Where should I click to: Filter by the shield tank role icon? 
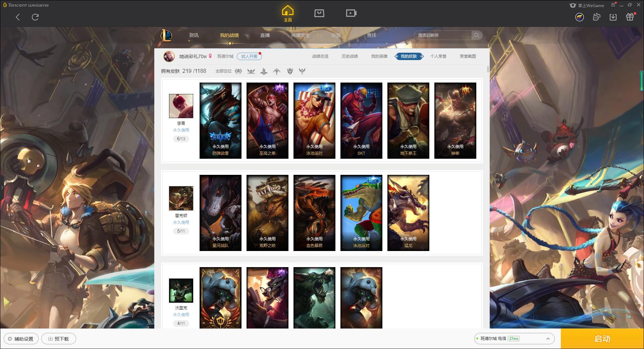(290, 71)
